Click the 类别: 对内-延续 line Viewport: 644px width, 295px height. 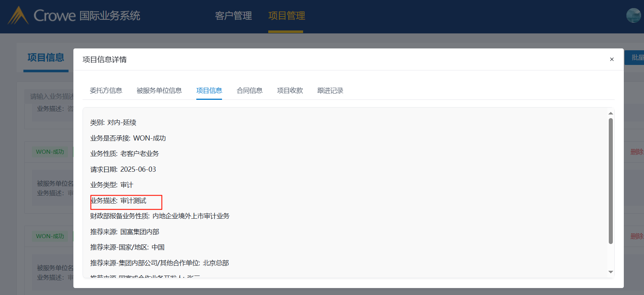click(x=113, y=123)
